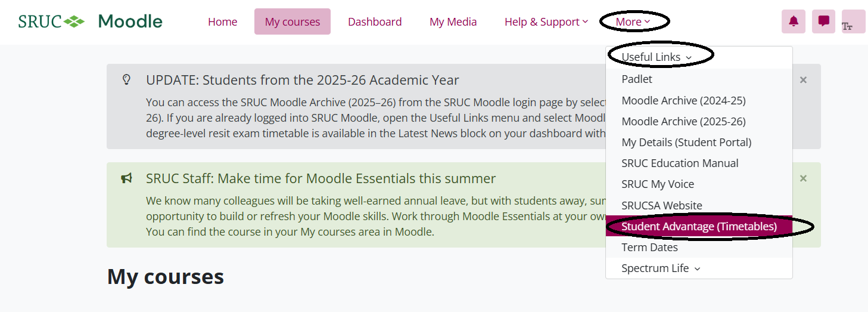Open the text size accessibility icon
This screenshot has width=868, height=312.
[853, 21]
